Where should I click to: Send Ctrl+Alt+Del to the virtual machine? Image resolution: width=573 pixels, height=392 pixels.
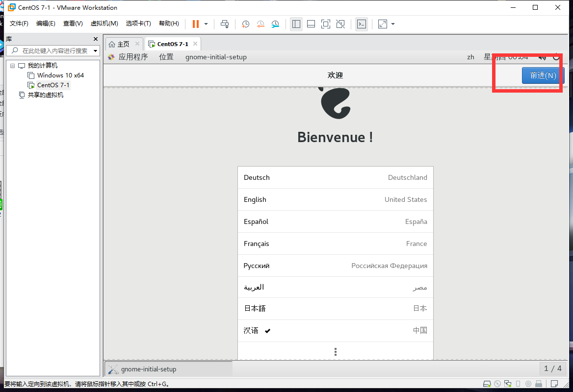pyautogui.click(x=225, y=24)
